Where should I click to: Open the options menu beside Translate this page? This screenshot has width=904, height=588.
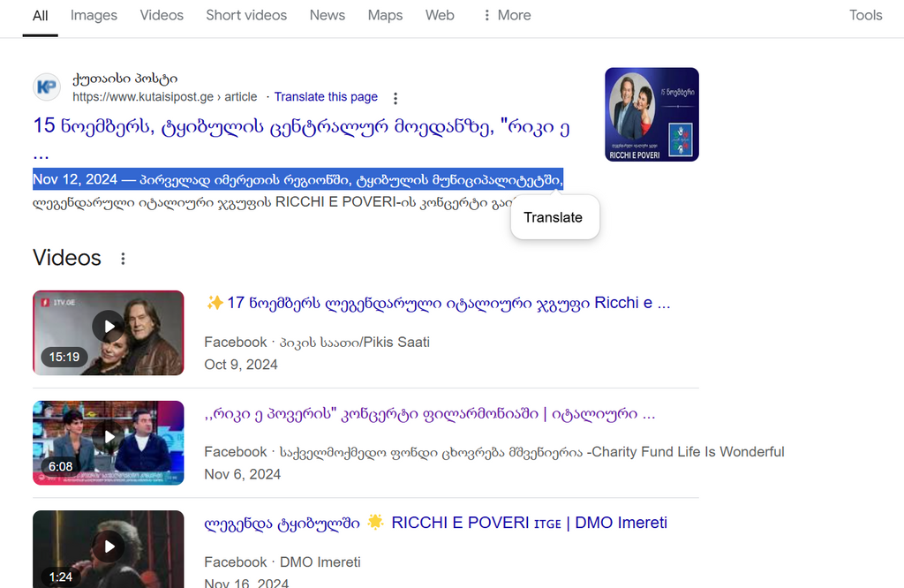coord(395,99)
